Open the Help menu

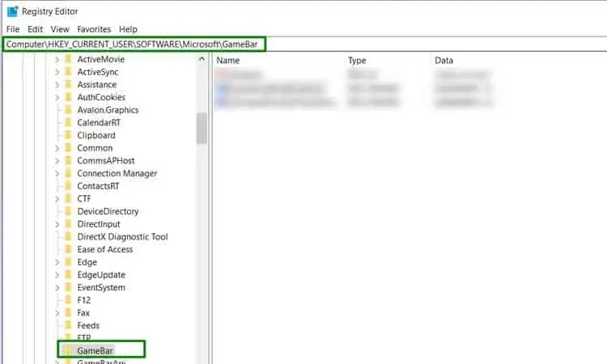tap(128, 29)
